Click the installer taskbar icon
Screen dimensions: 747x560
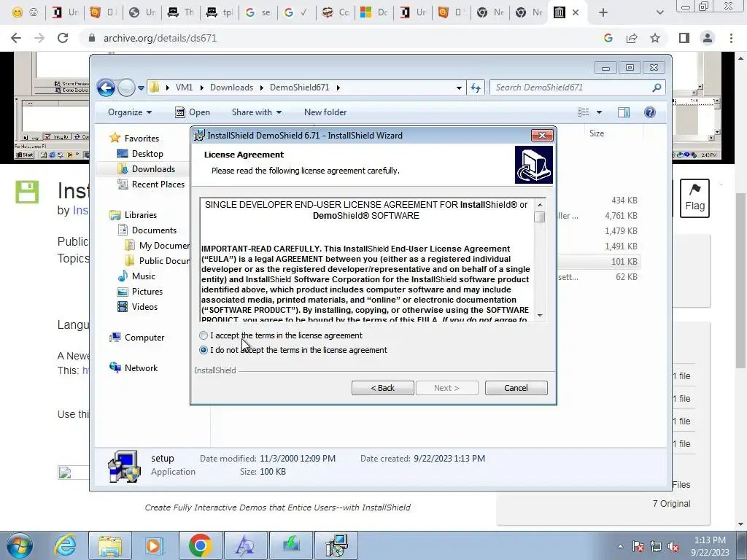tap(337, 545)
